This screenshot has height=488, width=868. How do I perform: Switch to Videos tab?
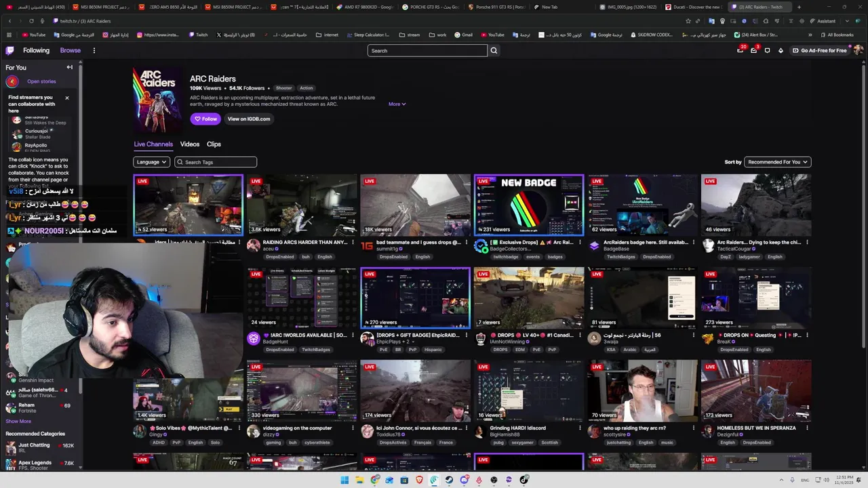pos(190,144)
